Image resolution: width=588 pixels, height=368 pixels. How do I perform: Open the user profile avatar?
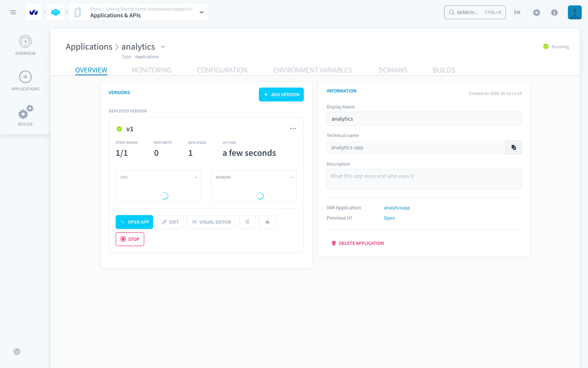(575, 12)
